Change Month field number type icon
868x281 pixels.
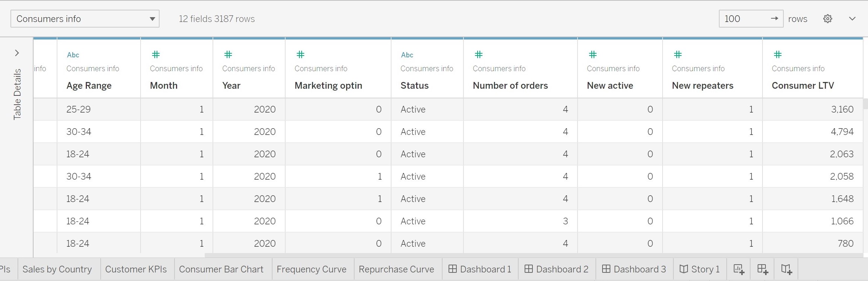pos(156,55)
